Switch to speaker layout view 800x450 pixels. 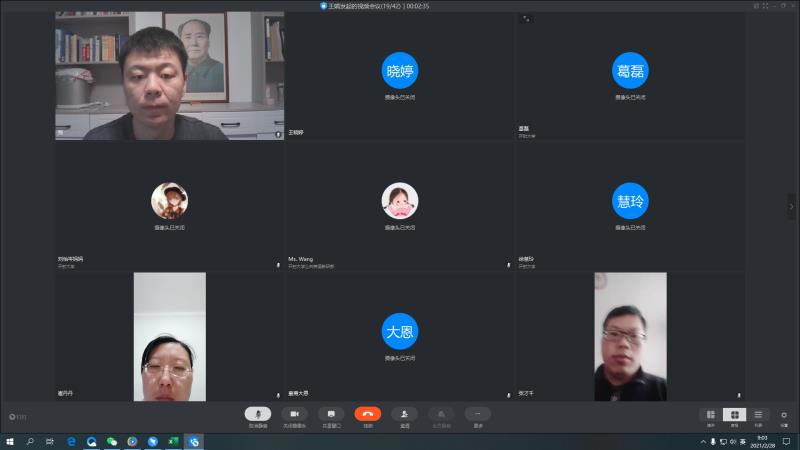click(711, 414)
